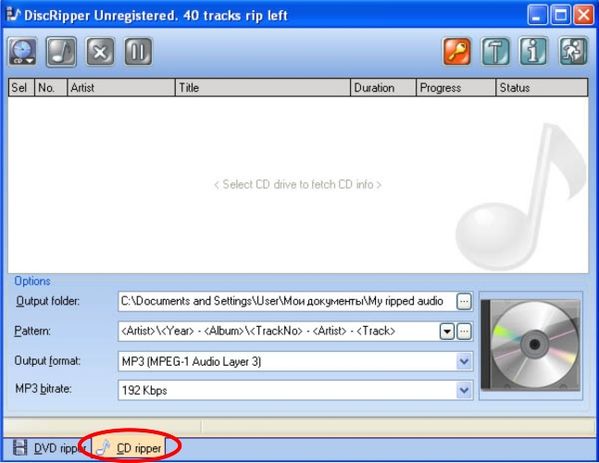Open the Output format dropdown
599x463 pixels.
(x=295, y=361)
